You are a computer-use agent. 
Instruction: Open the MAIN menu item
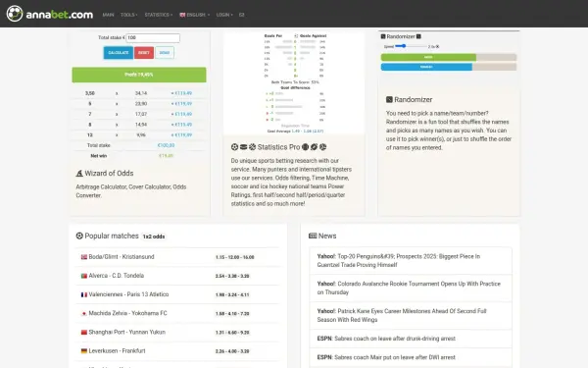coord(108,15)
